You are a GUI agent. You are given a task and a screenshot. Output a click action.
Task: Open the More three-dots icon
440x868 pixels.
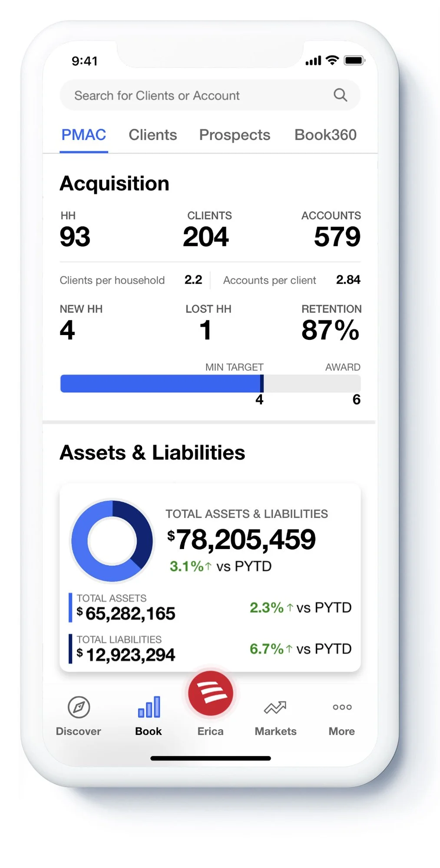342,707
